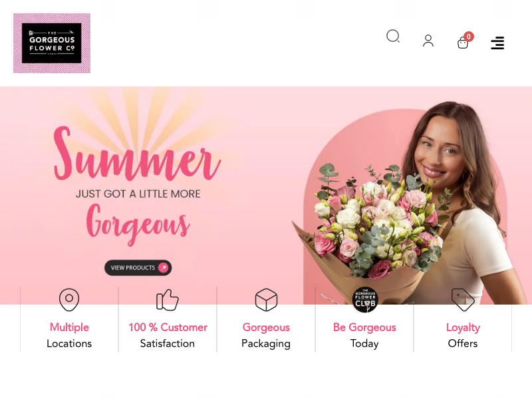Click The Gorgeous Flower Co logo
This screenshot has width=532, height=399.
tap(52, 43)
